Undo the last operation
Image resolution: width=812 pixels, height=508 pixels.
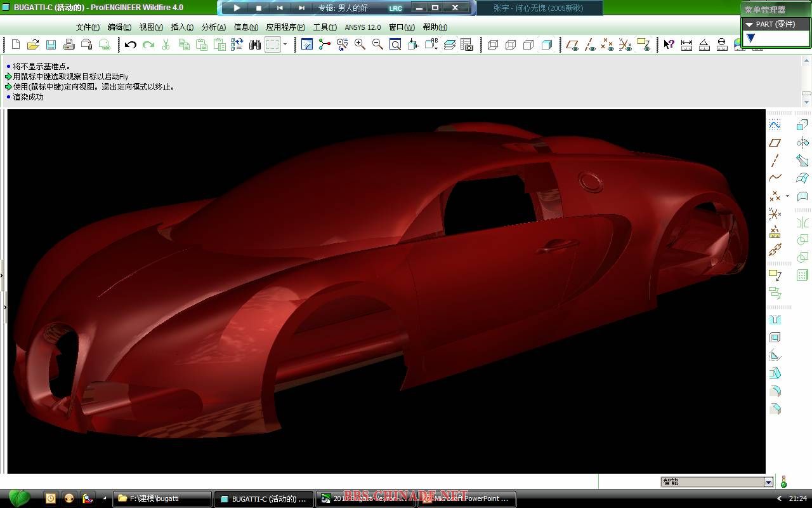click(x=131, y=44)
